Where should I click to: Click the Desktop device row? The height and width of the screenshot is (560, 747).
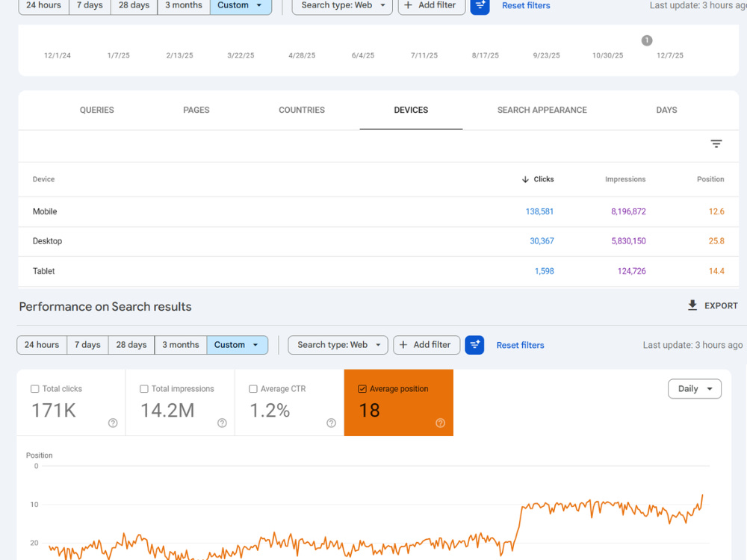(378, 241)
